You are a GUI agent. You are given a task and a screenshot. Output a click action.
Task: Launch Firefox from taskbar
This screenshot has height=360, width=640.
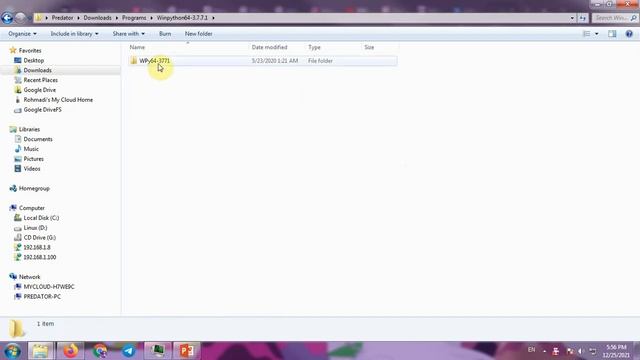(71, 351)
